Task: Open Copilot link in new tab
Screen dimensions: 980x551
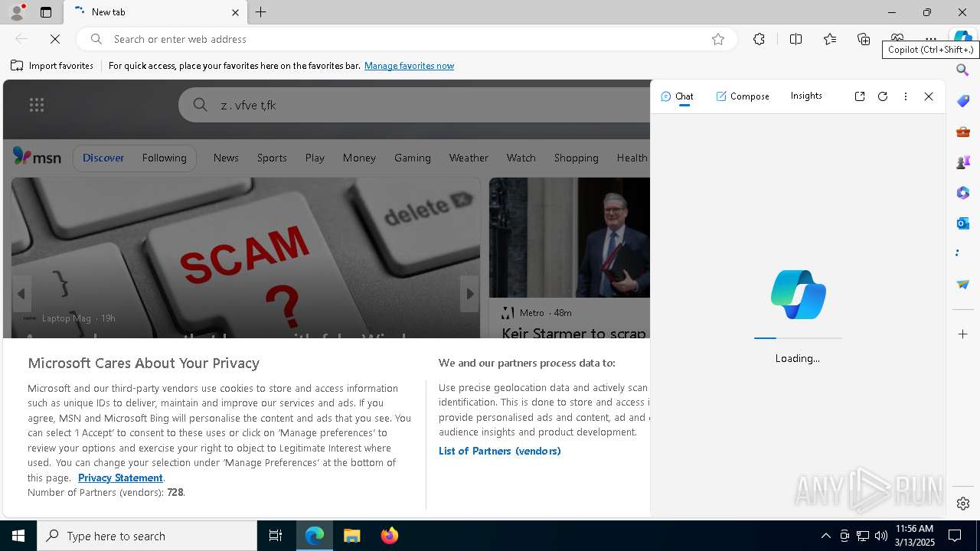Action: [860, 96]
